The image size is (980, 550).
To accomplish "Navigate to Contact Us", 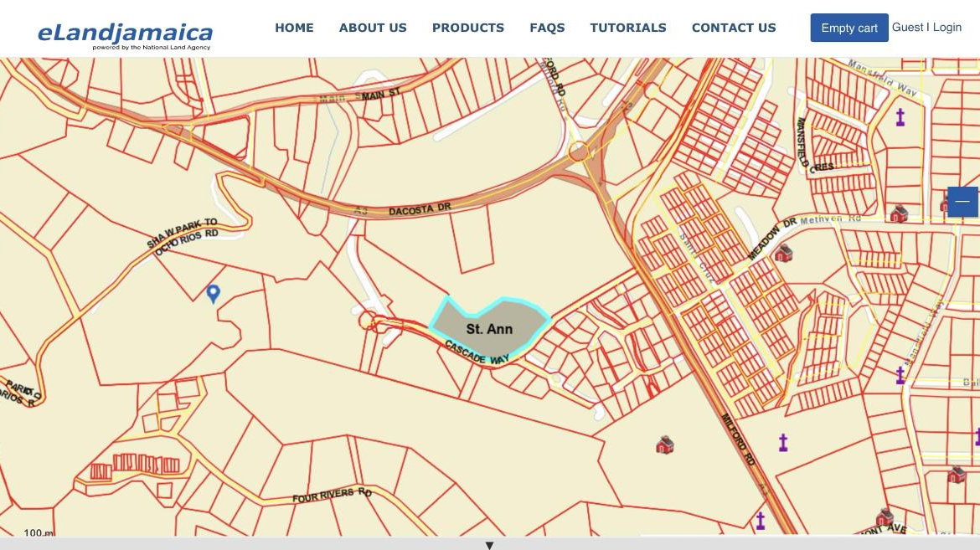I will (x=734, y=28).
